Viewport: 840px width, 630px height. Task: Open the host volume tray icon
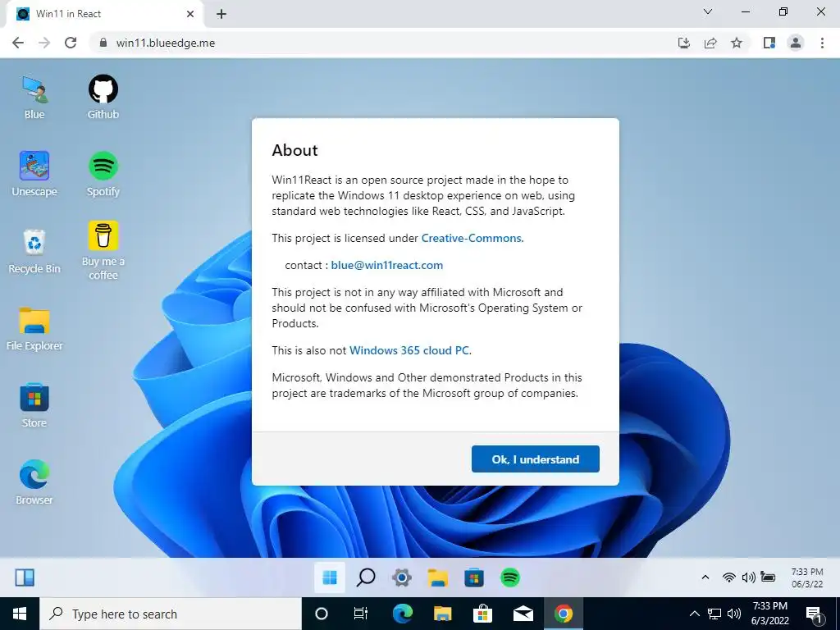click(734, 614)
